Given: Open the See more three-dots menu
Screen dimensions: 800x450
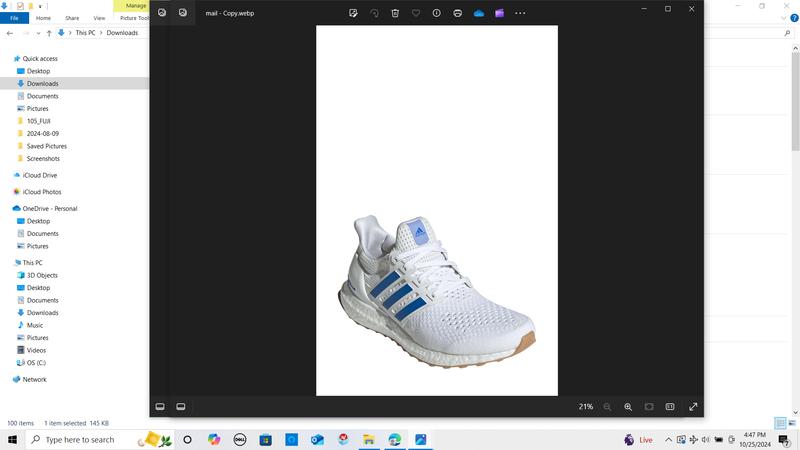Looking at the screenshot, I should 520,13.
